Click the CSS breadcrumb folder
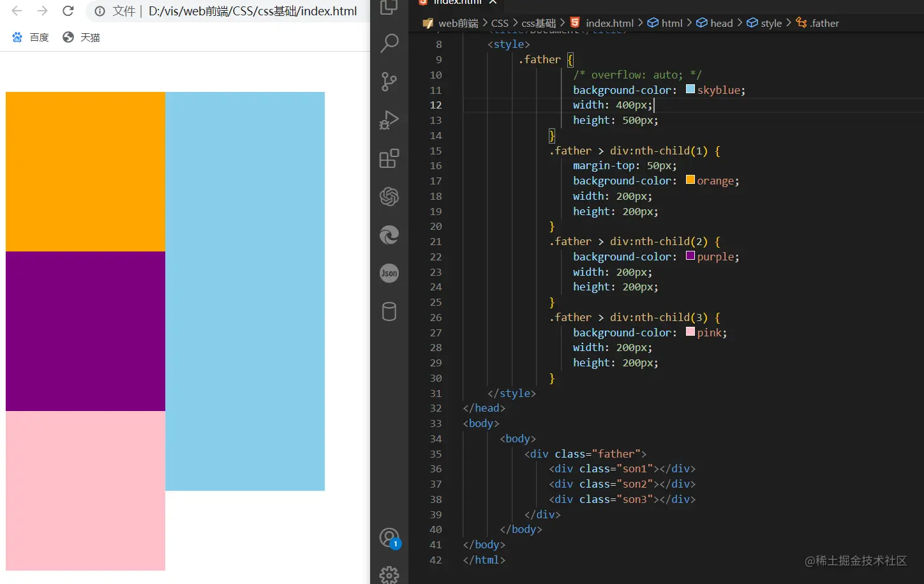Viewport: 924px width, 584px height. (x=500, y=23)
